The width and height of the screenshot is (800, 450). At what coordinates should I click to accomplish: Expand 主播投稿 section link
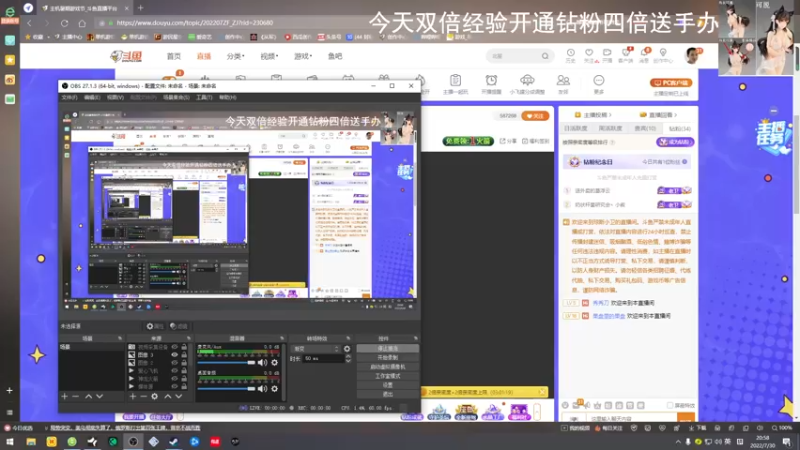[x=593, y=115]
